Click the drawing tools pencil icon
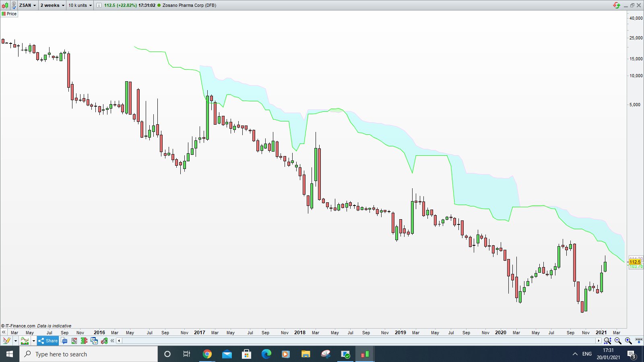644x362 pixels. (x=6, y=341)
